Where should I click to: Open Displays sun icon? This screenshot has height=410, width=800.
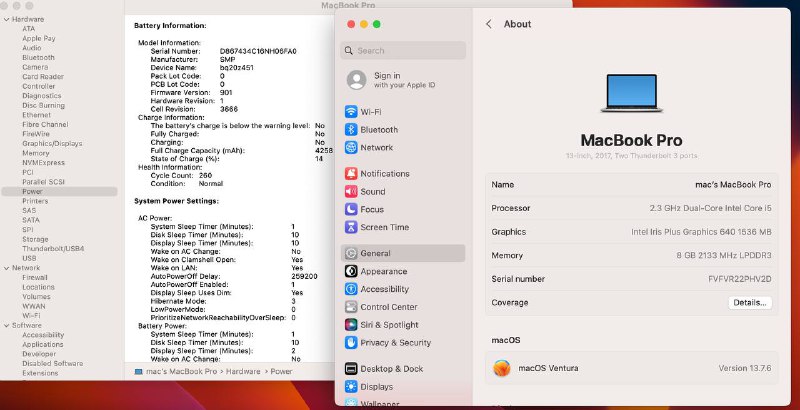(351, 387)
